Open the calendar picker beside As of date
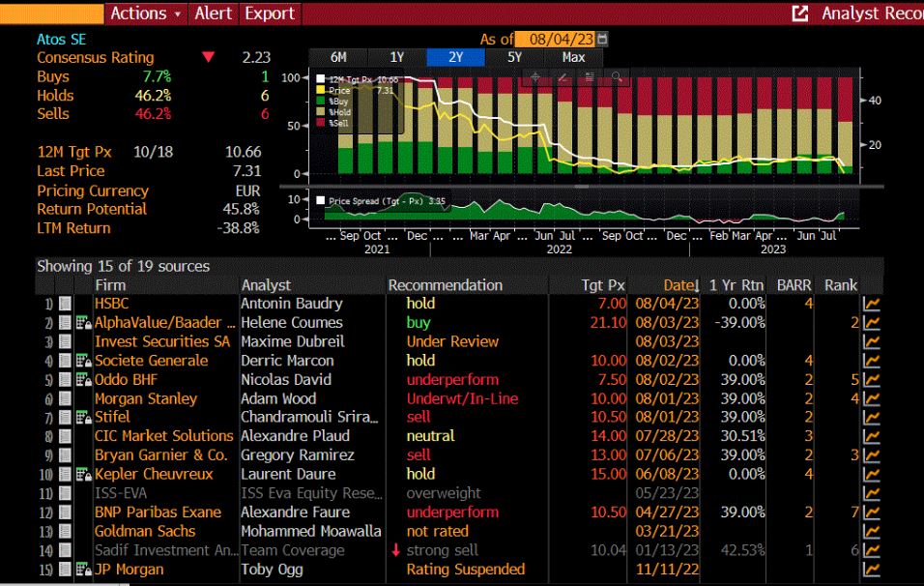The height and width of the screenshot is (586, 924). coord(602,39)
